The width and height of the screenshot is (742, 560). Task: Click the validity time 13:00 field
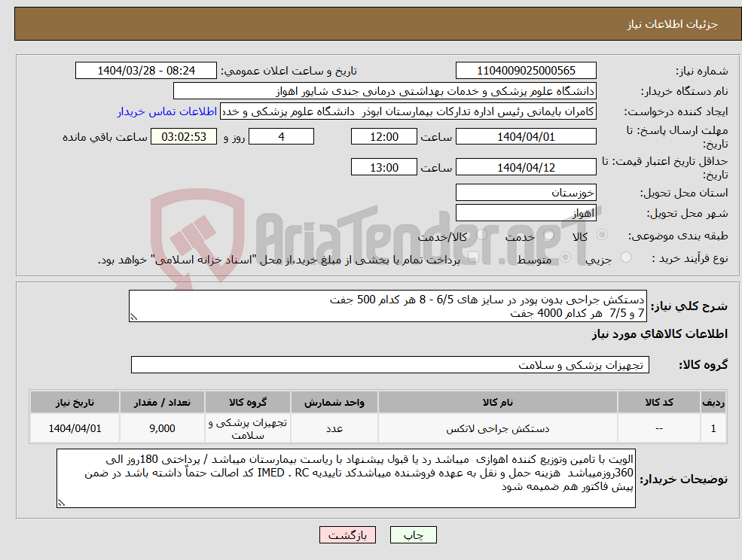383,167
